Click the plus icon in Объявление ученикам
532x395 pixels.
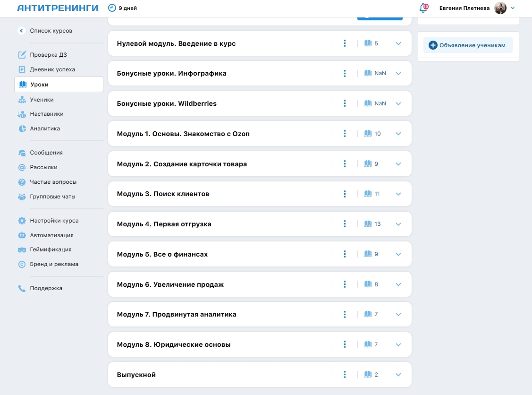coord(433,45)
